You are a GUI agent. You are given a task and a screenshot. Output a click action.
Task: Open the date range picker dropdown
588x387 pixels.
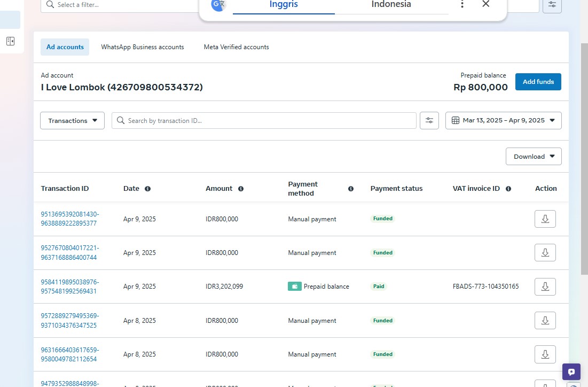[503, 121]
